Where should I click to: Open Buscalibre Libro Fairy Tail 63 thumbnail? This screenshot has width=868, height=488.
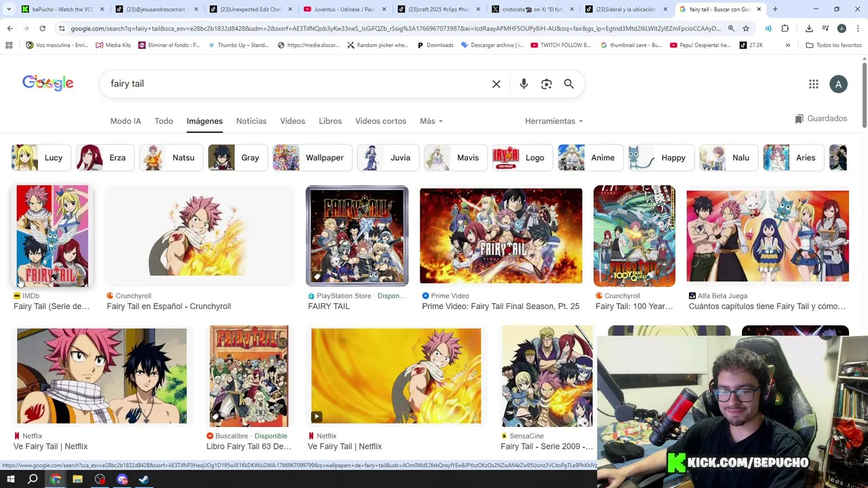[249, 376]
